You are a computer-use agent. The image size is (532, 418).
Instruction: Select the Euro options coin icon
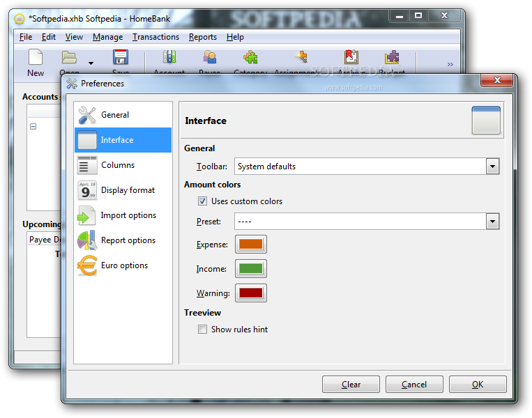87,265
